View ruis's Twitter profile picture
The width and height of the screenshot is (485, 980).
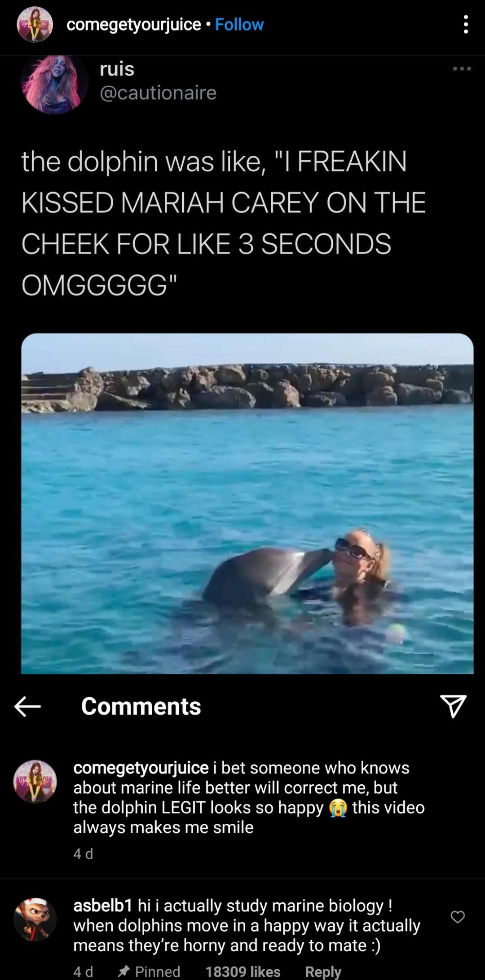(x=54, y=85)
